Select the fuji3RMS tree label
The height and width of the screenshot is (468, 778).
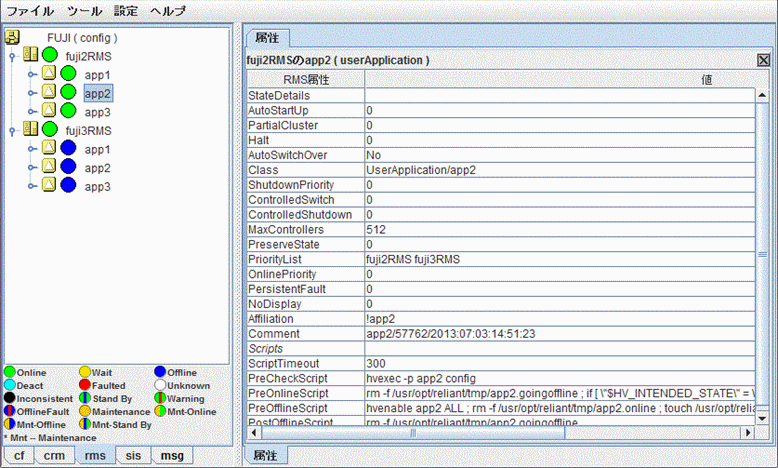click(88, 131)
